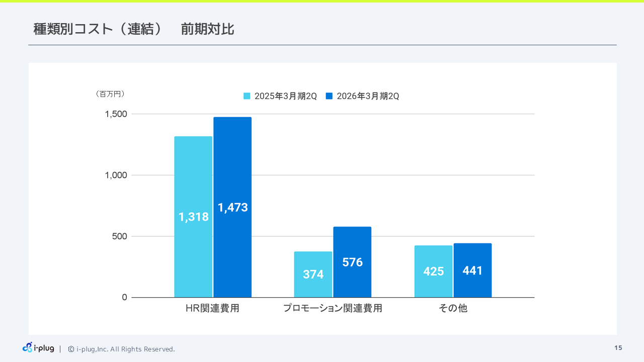
Task: Click the i-plug logo icon
Action: [x=28, y=347]
